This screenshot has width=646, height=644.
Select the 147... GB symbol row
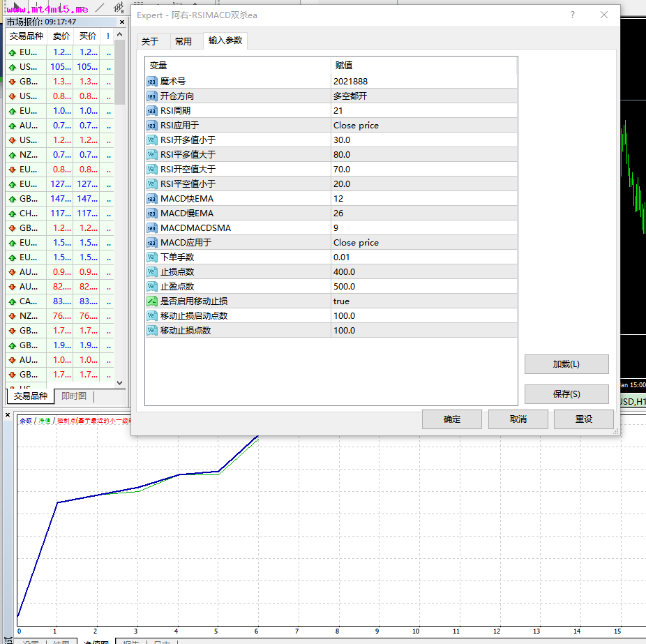pos(60,199)
